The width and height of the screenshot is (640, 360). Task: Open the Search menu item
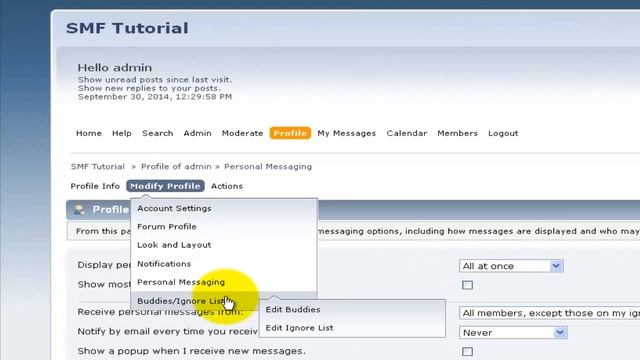click(x=158, y=133)
